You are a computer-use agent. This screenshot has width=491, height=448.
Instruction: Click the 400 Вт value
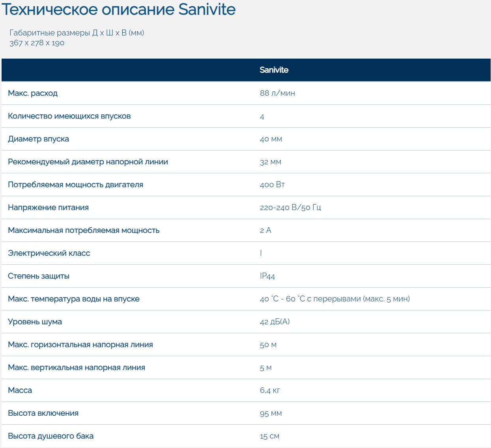point(272,185)
